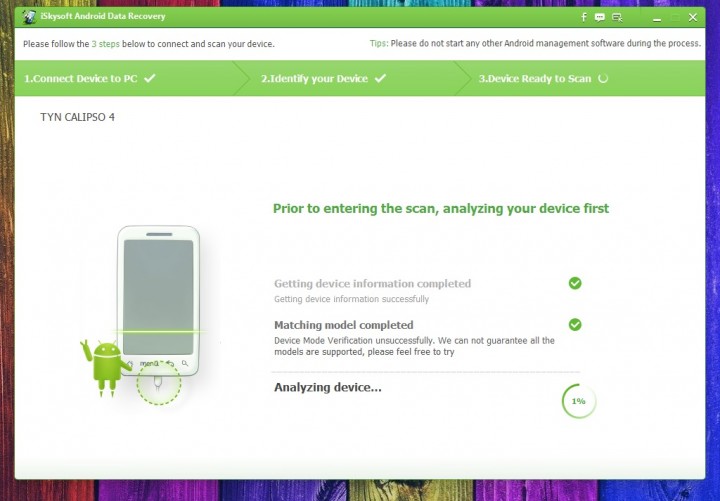This screenshot has width=720, height=501.
Task: Click 'Device Mode Verification unsuccessfully' message
Action: (414, 346)
